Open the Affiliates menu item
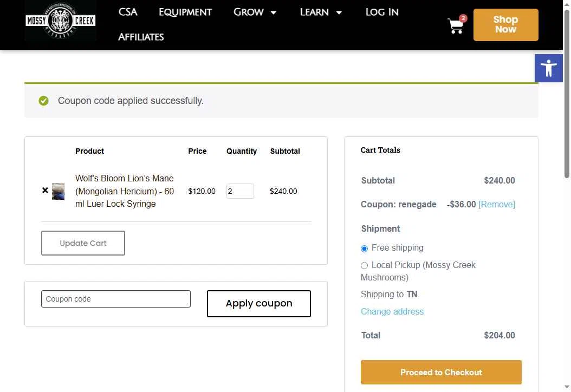The width and height of the screenshot is (571, 392). 141,37
